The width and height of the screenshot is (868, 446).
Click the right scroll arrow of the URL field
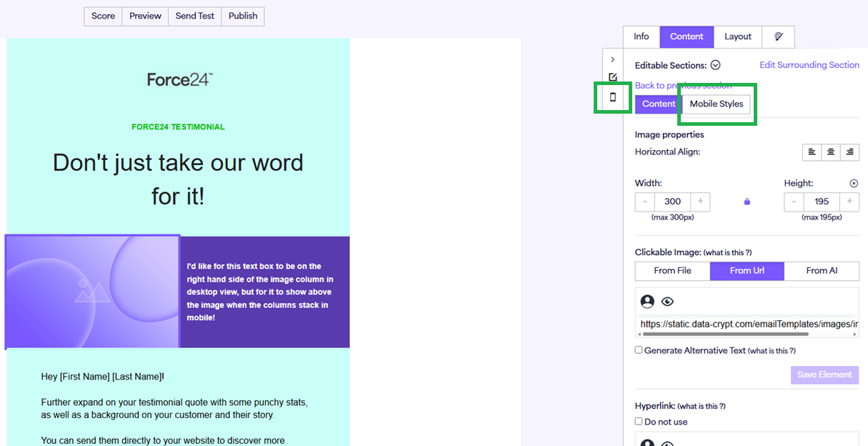[x=854, y=334]
